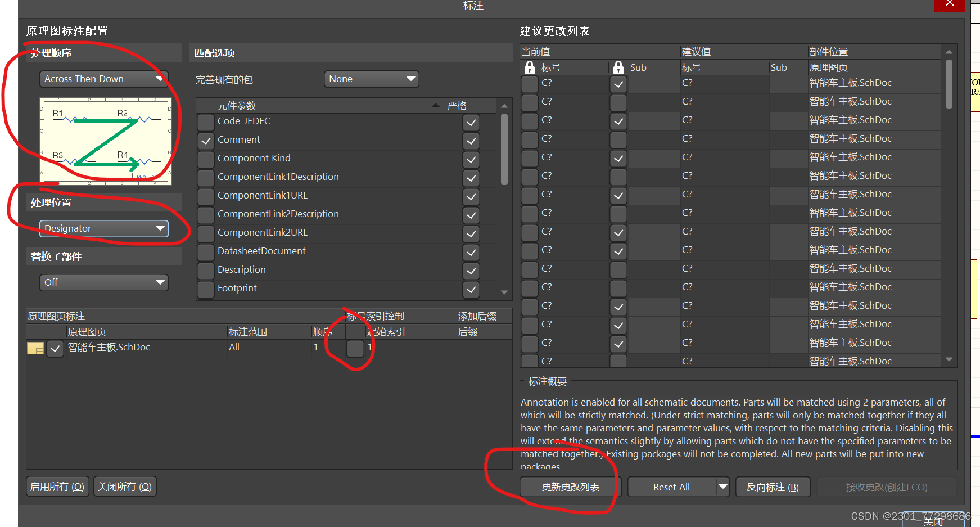
Task: Enable the Description parameter checkbox
Action: pyautogui.click(x=206, y=270)
